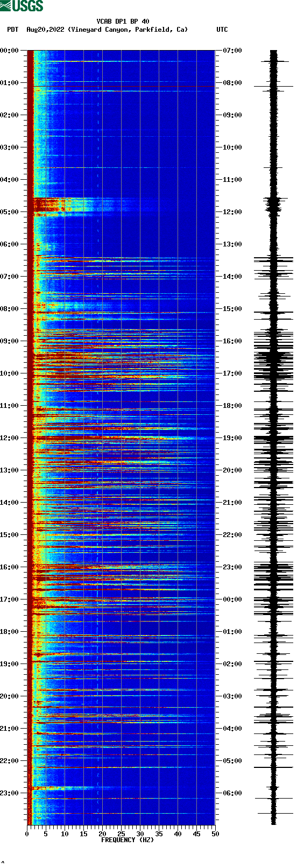Click the 00:00 UTC time label
This screenshot has height=868, width=297.
[x=232, y=599]
